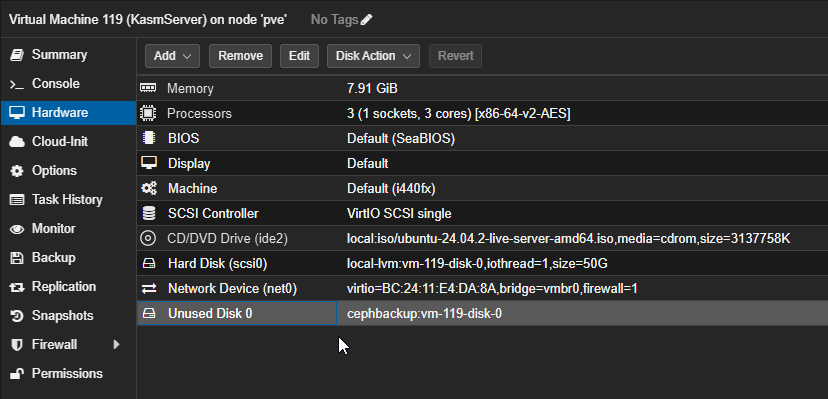
Task: Click the BIOS chip icon
Action: (x=149, y=138)
